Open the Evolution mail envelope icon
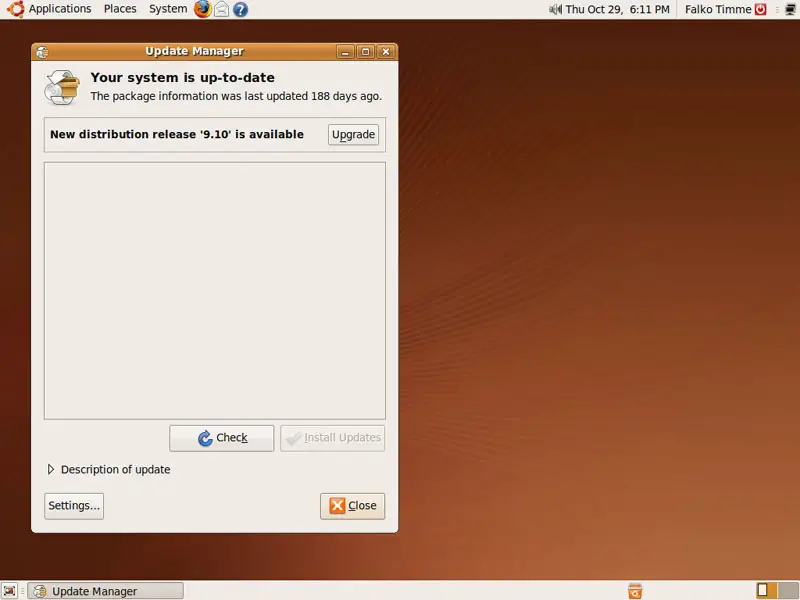 (221, 9)
